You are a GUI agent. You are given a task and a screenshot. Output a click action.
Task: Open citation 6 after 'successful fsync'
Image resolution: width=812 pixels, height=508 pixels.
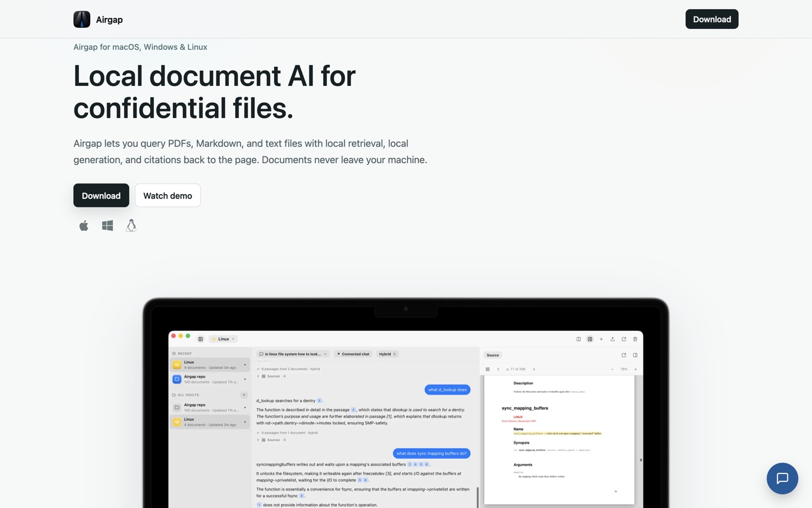pyautogui.click(x=302, y=496)
